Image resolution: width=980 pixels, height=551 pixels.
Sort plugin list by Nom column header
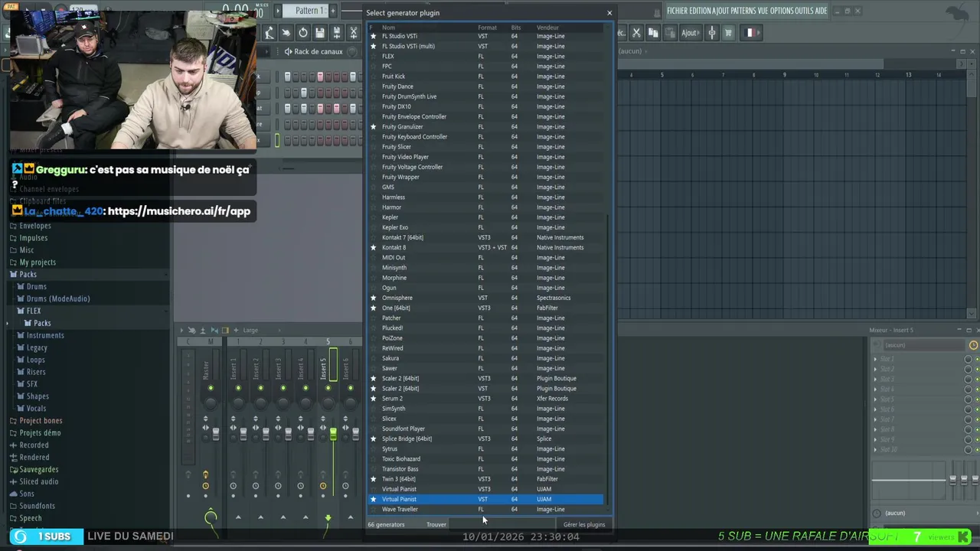[389, 28]
